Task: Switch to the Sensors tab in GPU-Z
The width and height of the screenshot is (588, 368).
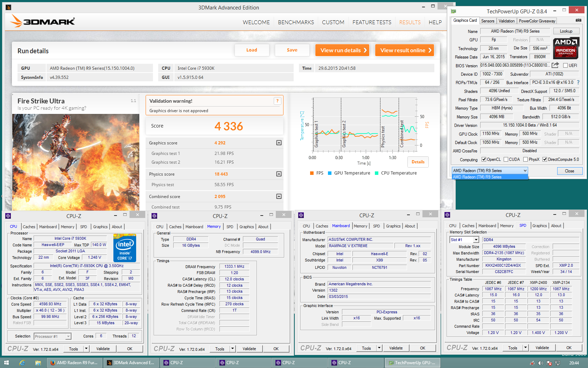Action: (488, 21)
